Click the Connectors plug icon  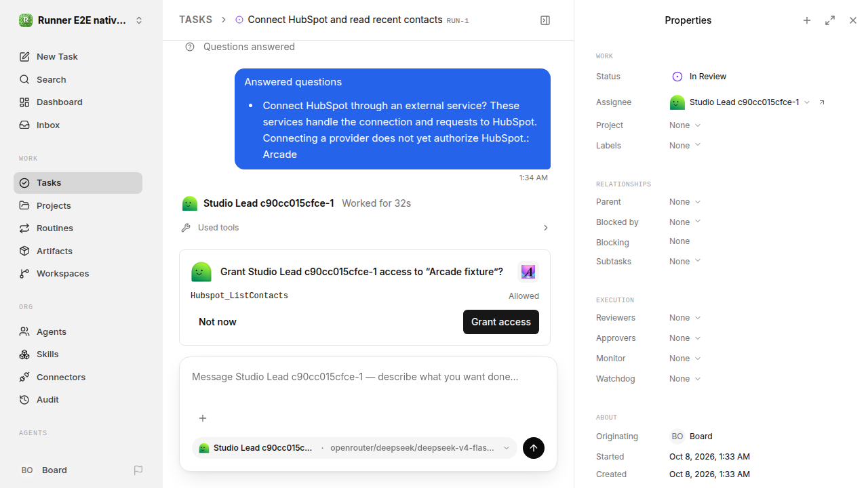[24, 377]
